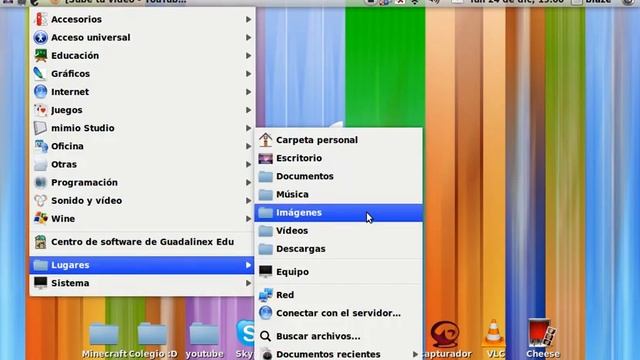This screenshot has width=640, height=360.
Task: Click the Red network icon
Action: click(266, 295)
